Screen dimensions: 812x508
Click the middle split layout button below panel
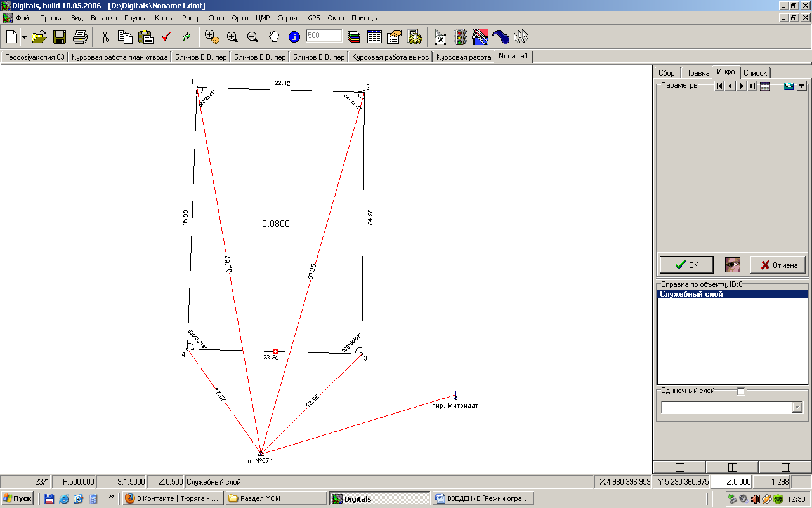pyautogui.click(x=732, y=467)
